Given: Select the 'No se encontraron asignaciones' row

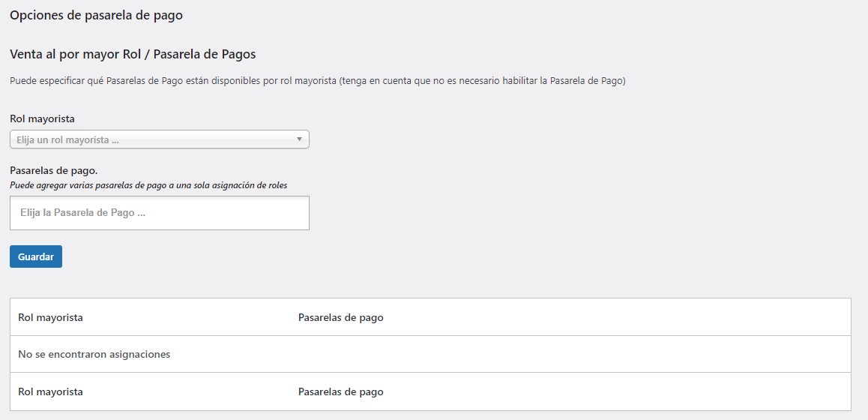Looking at the screenshot, I should coord(94,354).
